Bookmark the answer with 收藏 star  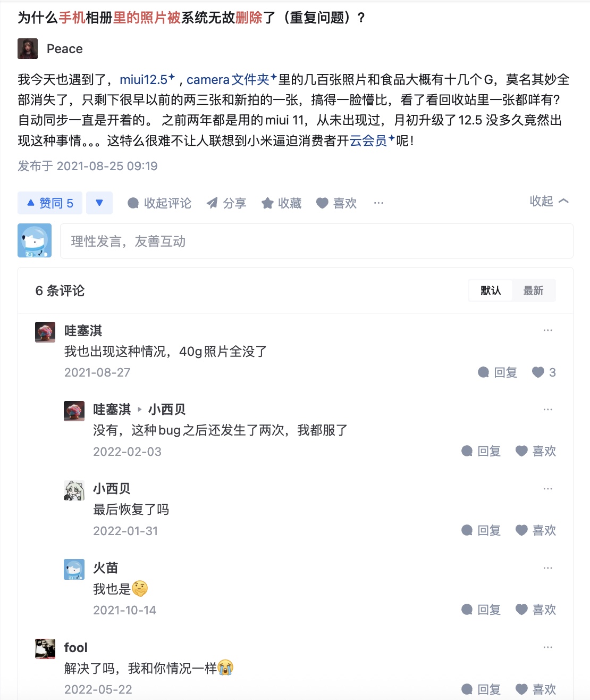coord(282,203)
